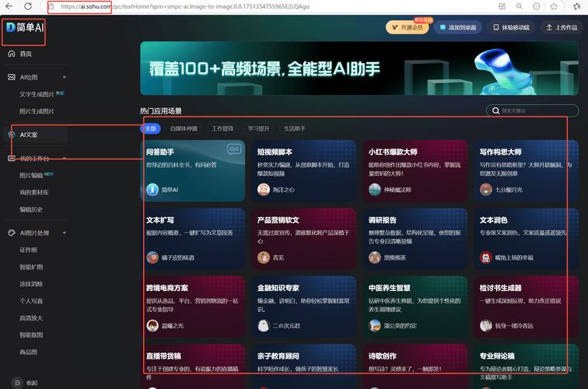Zoom the page via the magnifier icon in the browser toolbar
The height and width of the screenshot is (389, 588).
[x=520, y=6]
